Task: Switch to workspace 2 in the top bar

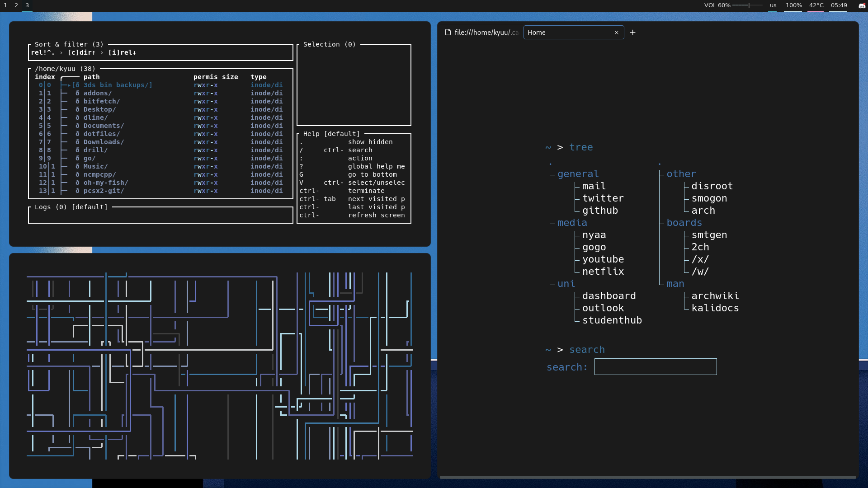Action: [16, 6]
